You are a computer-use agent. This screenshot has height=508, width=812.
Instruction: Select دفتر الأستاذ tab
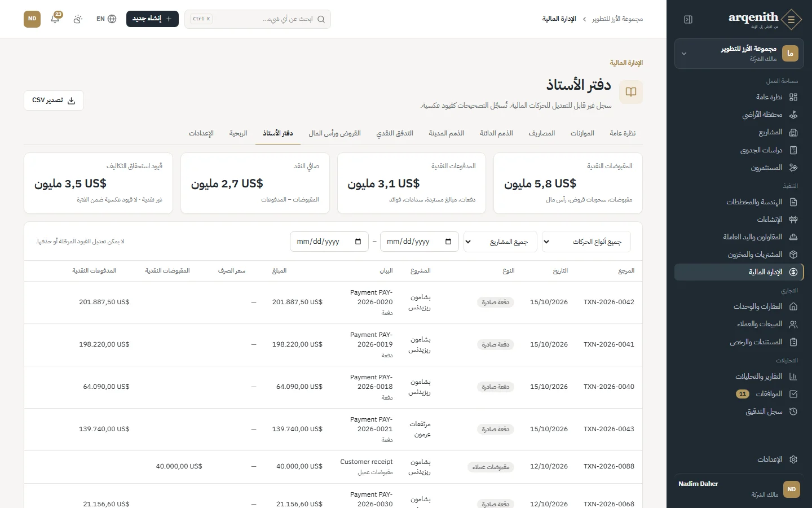pyautogui.click(x=278, y=133)
